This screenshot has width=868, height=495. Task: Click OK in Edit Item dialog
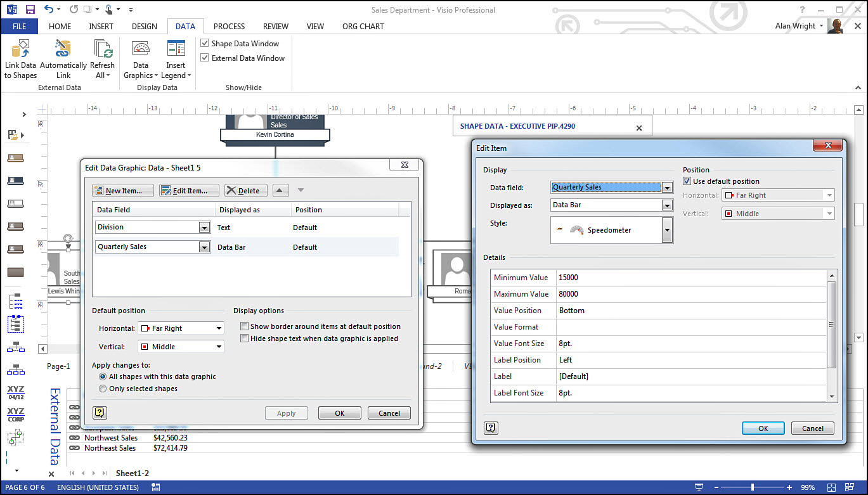(x=763, y=428)
